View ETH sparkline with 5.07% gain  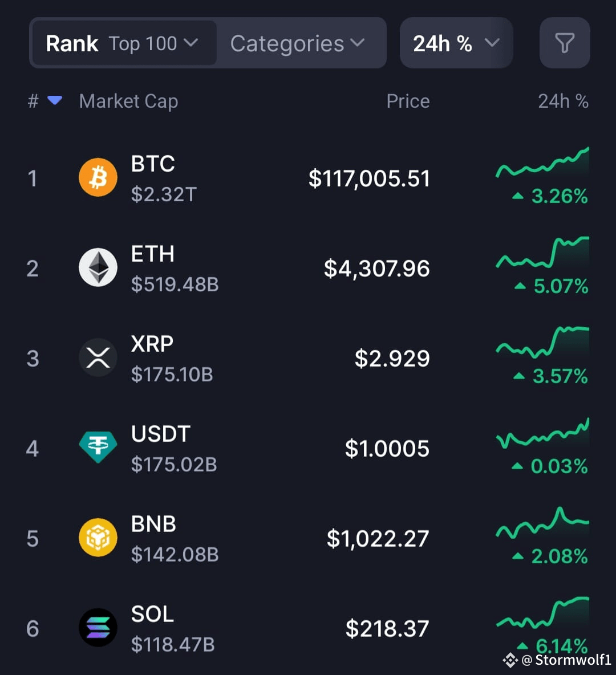pos(542,252)
